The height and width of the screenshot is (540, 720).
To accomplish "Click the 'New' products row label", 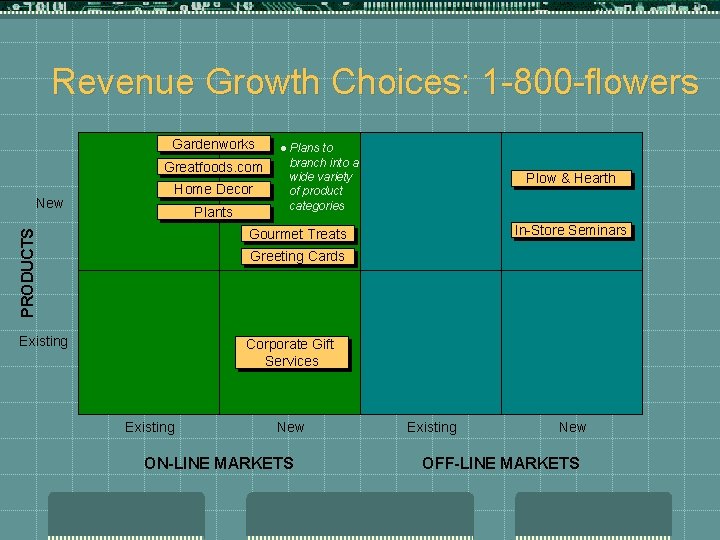I will tap(50, 203).
